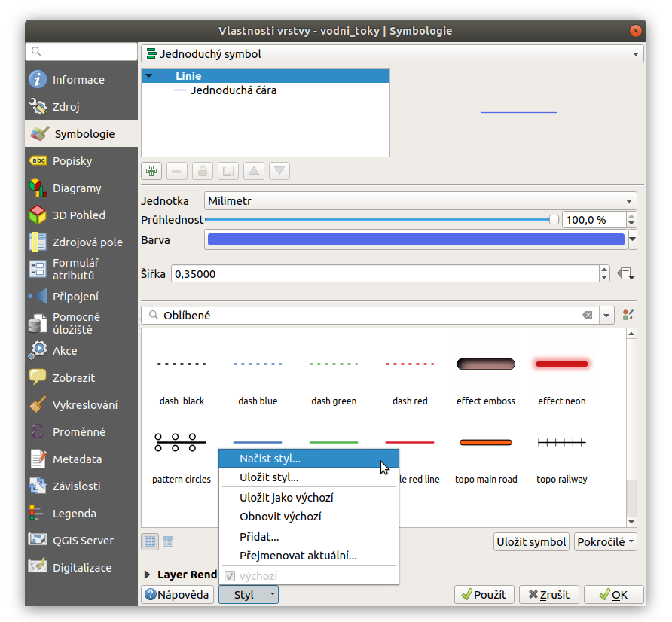Open the Formulář atributů section
672x622 pixels.
click(81, 269)
